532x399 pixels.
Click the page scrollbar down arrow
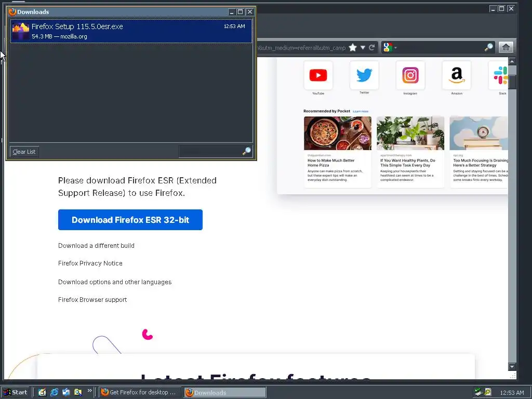click(x=512, y=366)
